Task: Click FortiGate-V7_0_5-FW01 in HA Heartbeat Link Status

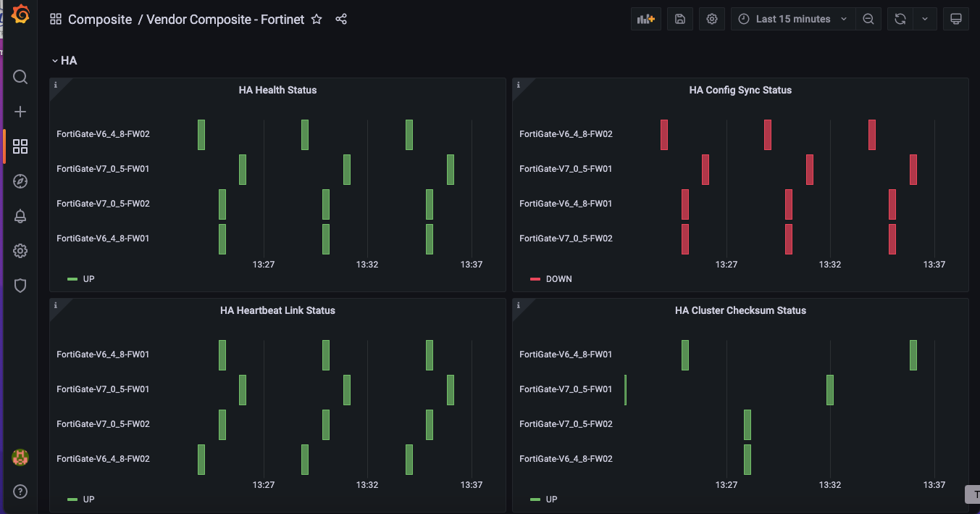Action: pyautogui.click(x=103, y=389)
